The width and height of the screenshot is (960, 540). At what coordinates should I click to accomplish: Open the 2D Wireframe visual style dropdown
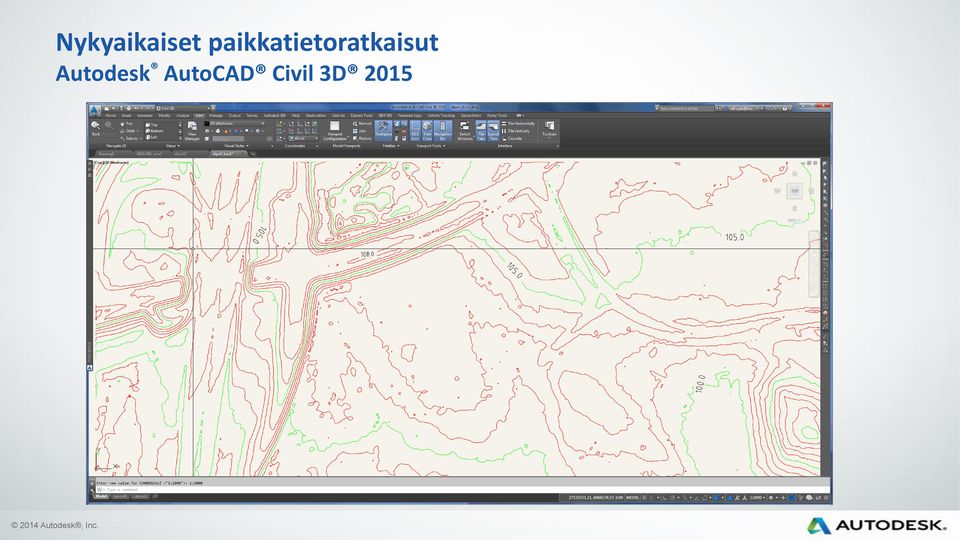pyautogui.click(x=234, y=124)
